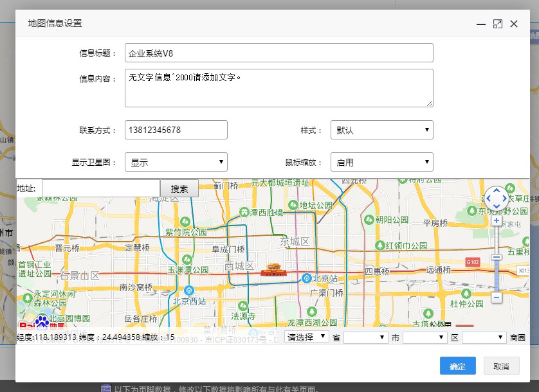The height and width of the screenshot is (392, 539).
Task: Click the 杜仲公园 park marker
Action: click(x=466, y=294)
